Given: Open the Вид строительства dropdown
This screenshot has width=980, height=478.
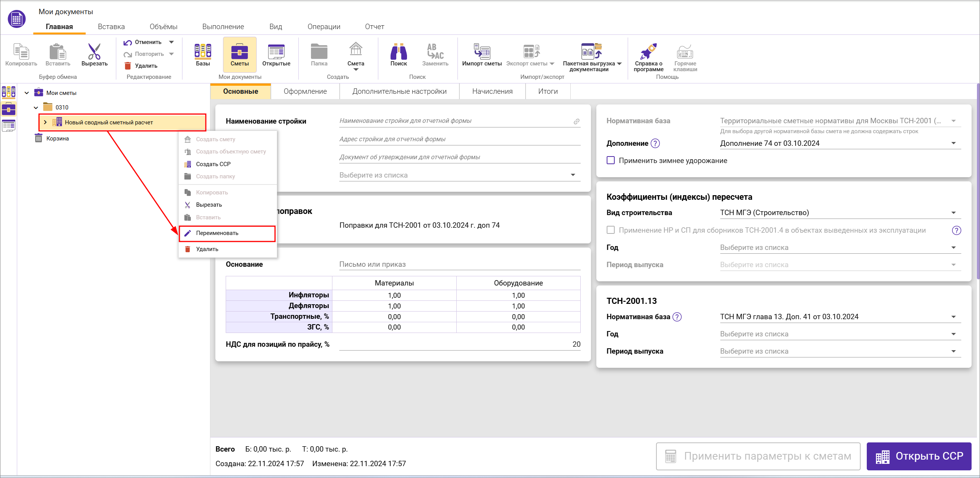Looking at the screenshot, I should point(953,213).
